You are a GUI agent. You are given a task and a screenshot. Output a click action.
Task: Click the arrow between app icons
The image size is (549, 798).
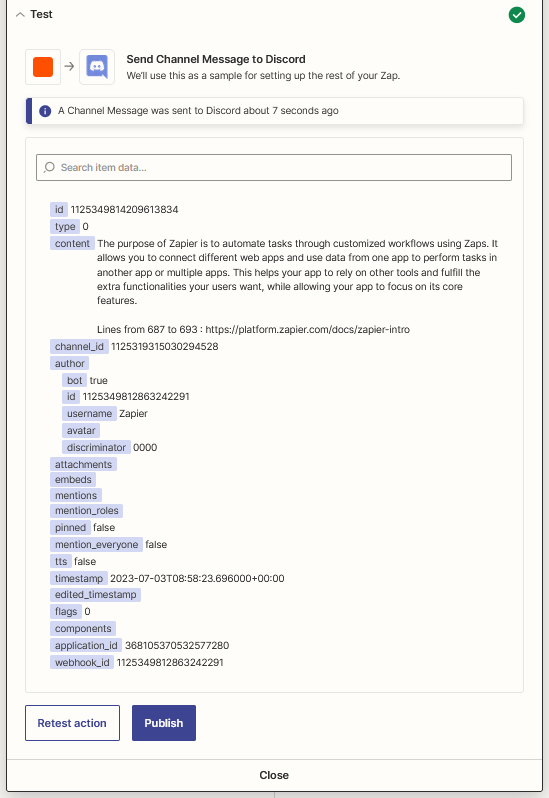(x=70, y=66)
